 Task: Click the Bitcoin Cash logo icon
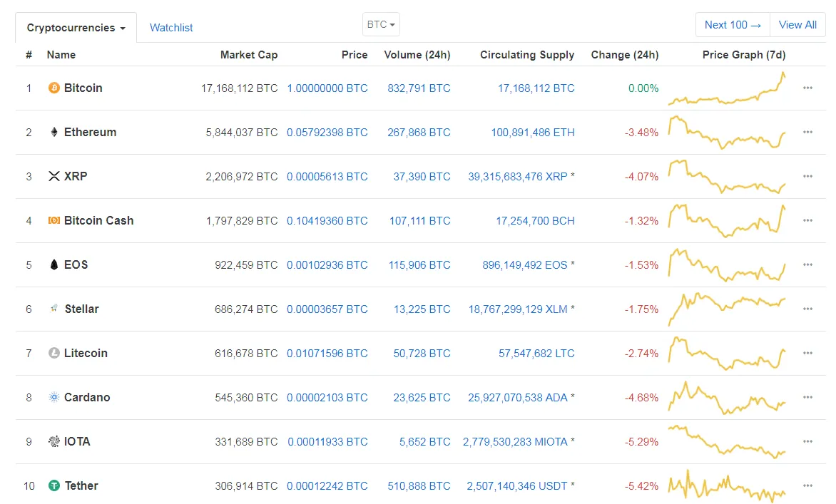coord(53,221)
